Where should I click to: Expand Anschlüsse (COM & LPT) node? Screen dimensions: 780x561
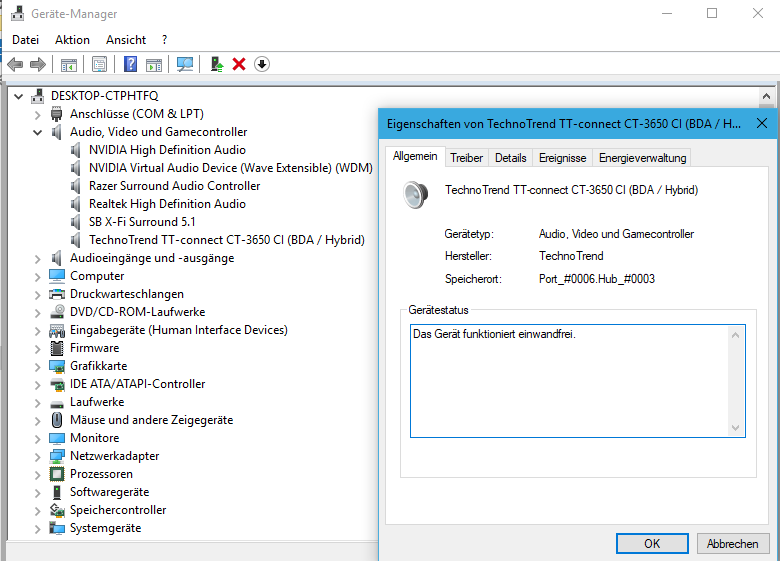coord(37,114)
